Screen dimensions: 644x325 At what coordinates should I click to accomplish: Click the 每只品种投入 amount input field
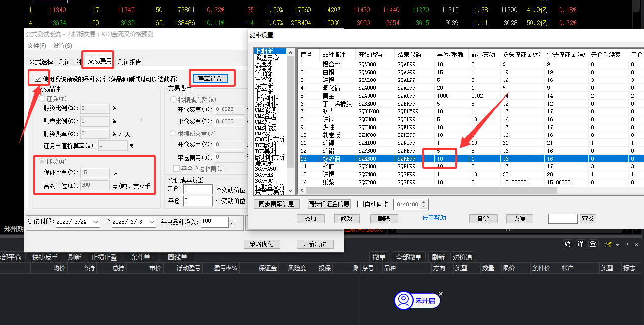click(x=214, y=222)
